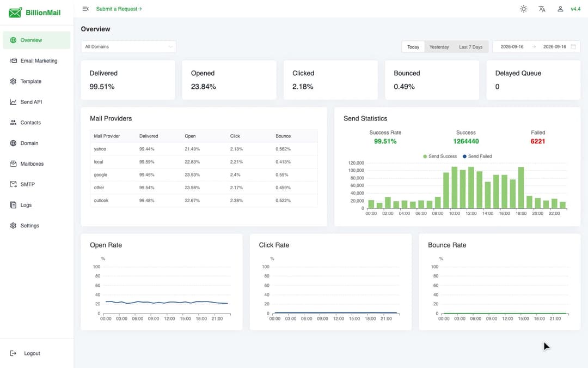This screenshot has width=588, height=368.
Task: Go to Mailboxes
Action: click(37, 164)
